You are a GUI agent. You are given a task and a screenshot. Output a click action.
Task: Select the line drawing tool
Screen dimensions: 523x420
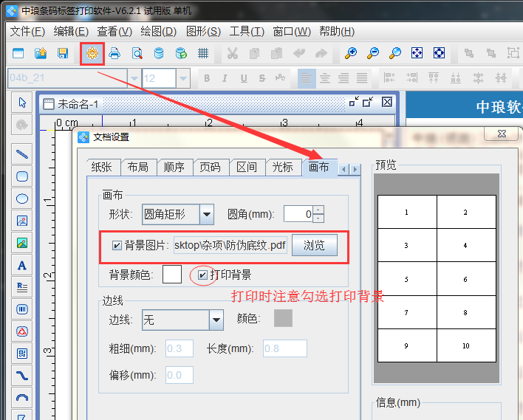click(22, 154)
